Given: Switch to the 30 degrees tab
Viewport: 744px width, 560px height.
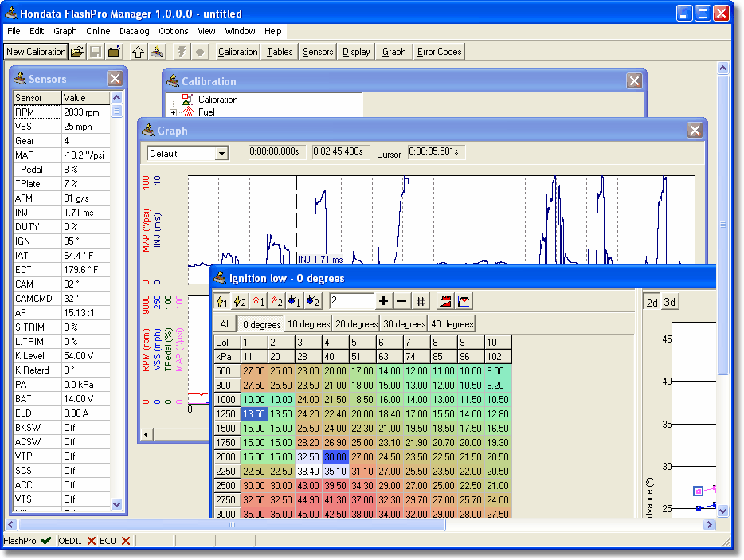Looking at the screenshot, I should (405, 324).
